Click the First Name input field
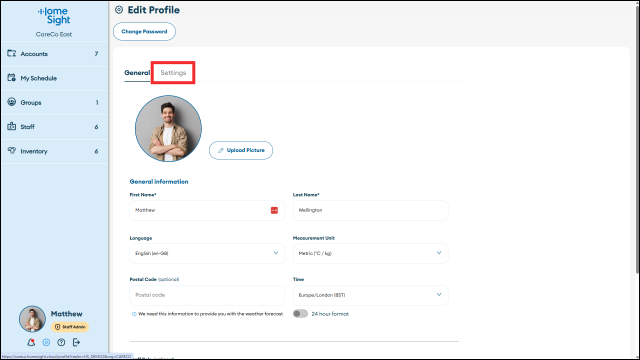 click(207, 210)
